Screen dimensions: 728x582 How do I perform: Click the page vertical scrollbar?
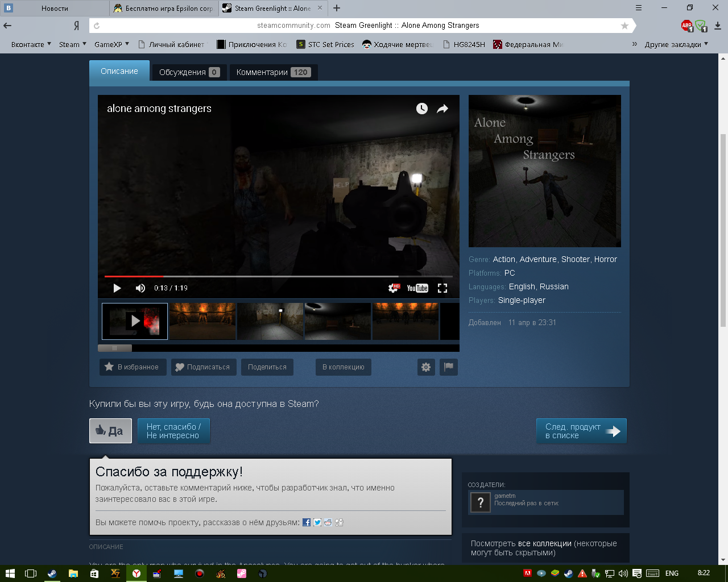tap(723, 230)
